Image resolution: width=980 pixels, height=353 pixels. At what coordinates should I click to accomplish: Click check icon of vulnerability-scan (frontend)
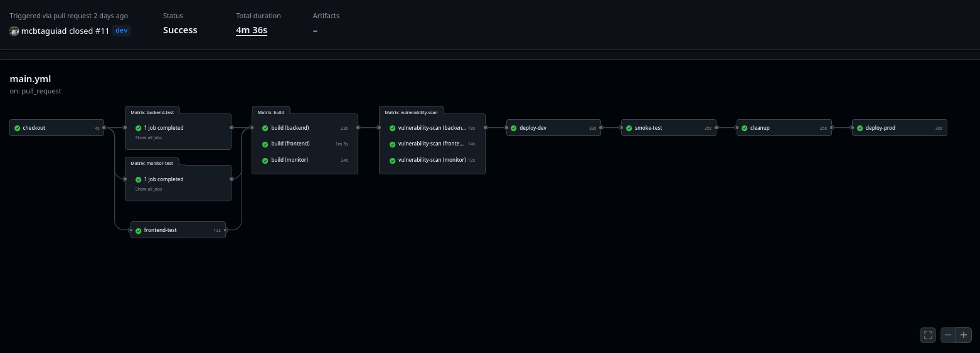click(393, 144)
